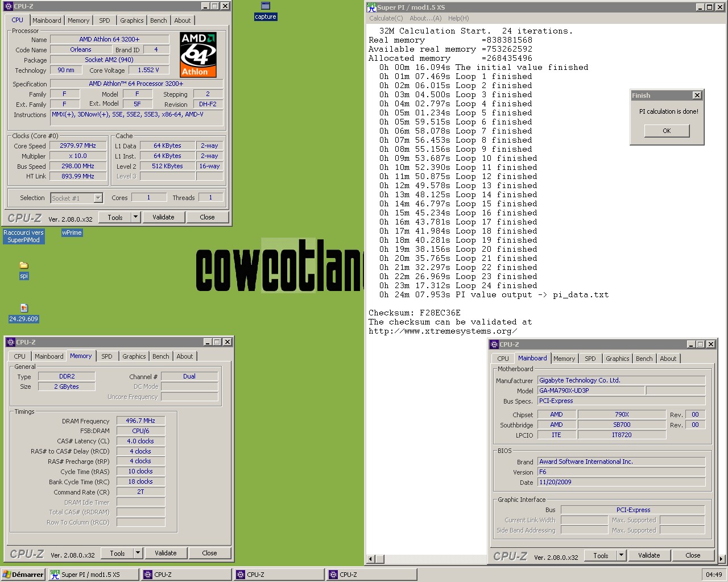Screen dimensions: 728x582
Task: Open the wPrime desktop shortcut
Action: [72, 232]
